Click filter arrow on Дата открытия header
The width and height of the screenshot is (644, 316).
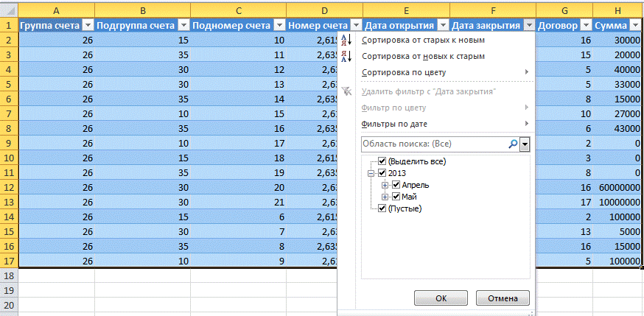(x=442, y=25)
